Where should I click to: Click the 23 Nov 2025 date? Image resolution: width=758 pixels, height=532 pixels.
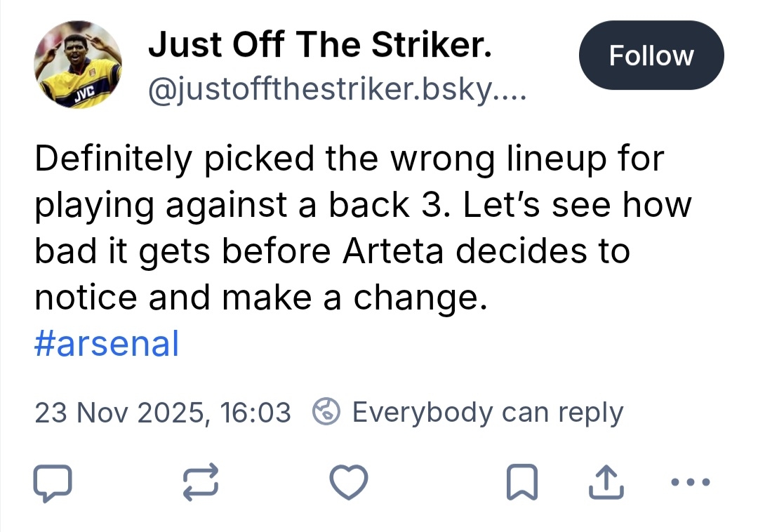pyautogui.click(x=120, y=413)
